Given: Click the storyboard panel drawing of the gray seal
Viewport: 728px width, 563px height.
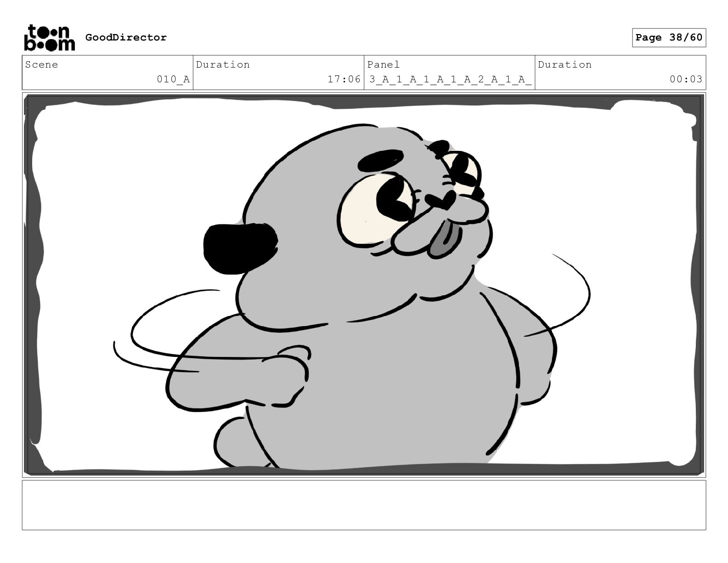Looking at the screenshot, I should [364, 285].
